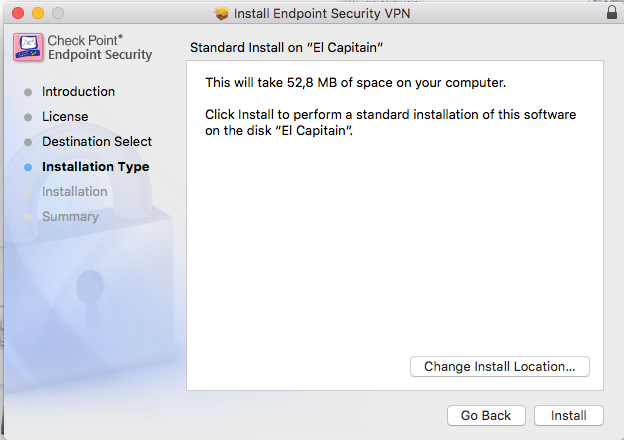Select the Destination Select step
The image size is (624, 440).
[97, 142]
